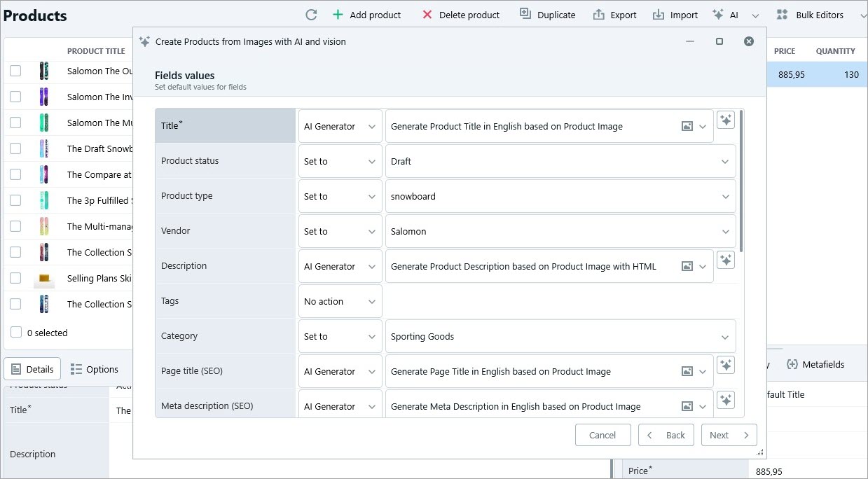Image resolution: width=868 pixels, height=479 pixels.
Task: Maximize the Create Products dialog
Action: (719, 41)
